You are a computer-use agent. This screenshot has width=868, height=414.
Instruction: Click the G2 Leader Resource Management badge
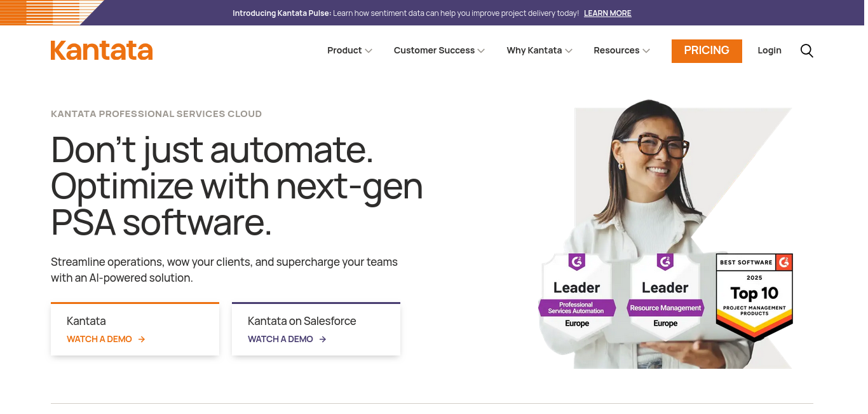[665, 296]
